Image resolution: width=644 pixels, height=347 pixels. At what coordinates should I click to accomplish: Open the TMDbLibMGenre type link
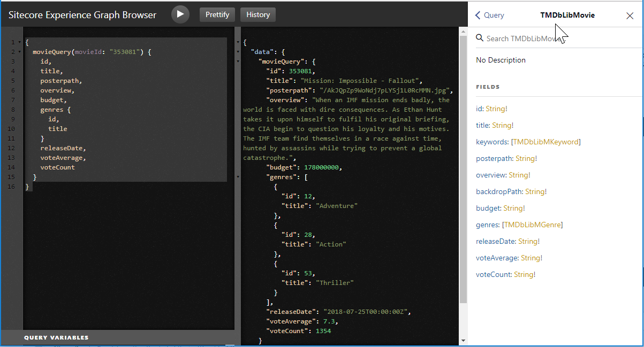(532, 225)
